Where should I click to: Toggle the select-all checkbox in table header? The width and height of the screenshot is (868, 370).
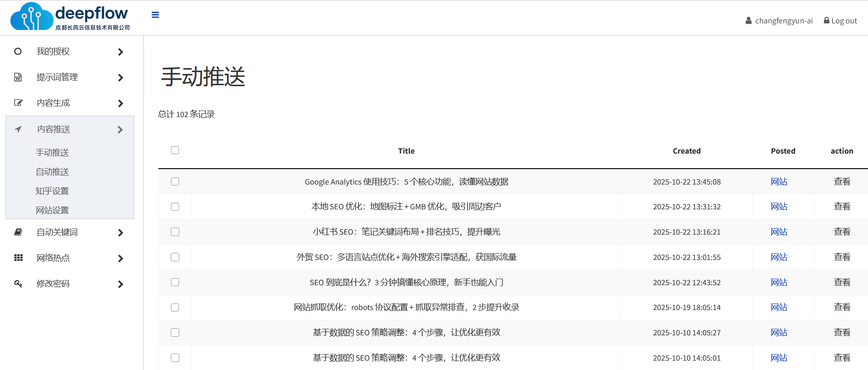[175, 150]
